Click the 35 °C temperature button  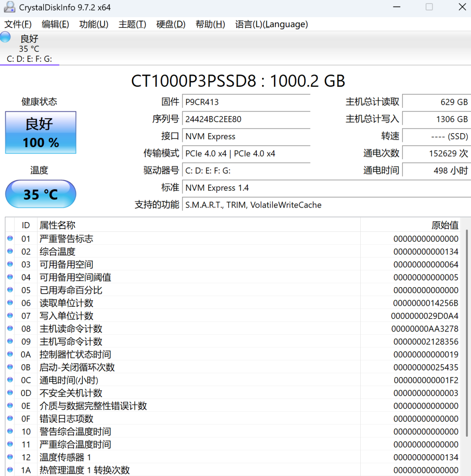click(41, 194)
